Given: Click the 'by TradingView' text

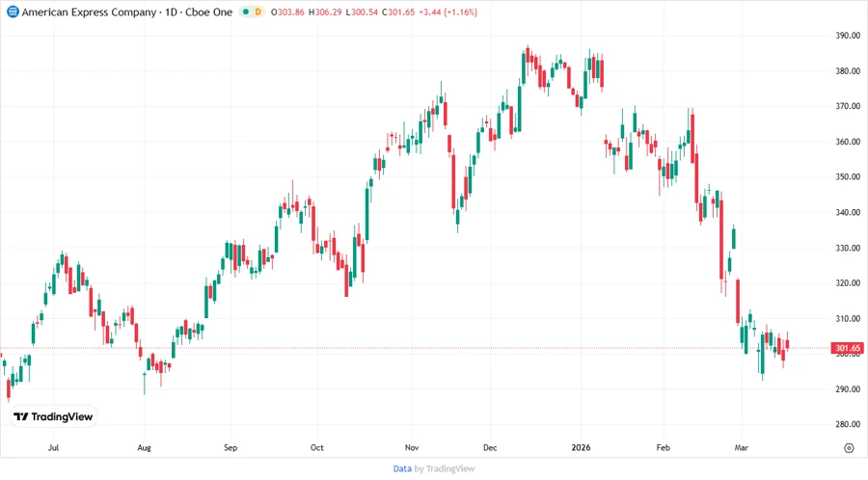Looking at the screenshot, I should pos(445,469).
